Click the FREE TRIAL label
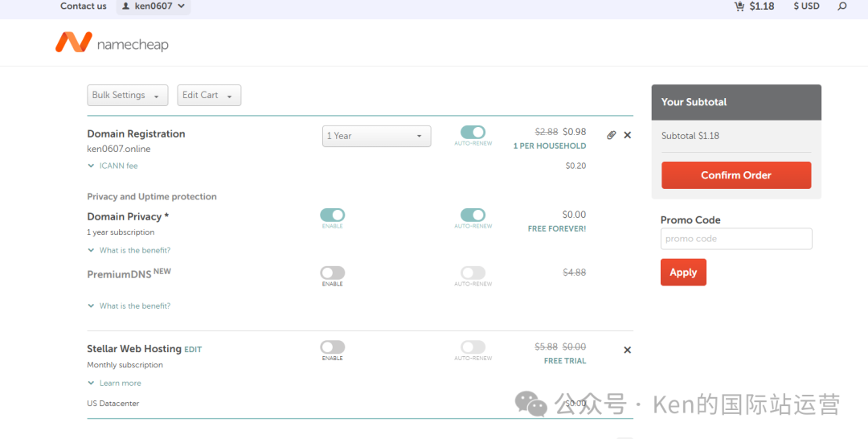 pyautogui.click(x=565, y=361)
